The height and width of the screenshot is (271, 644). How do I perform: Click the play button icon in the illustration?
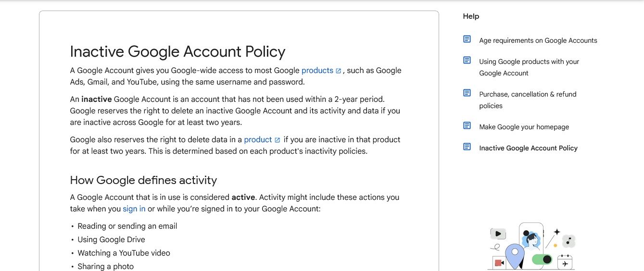(x=498, y=234)
